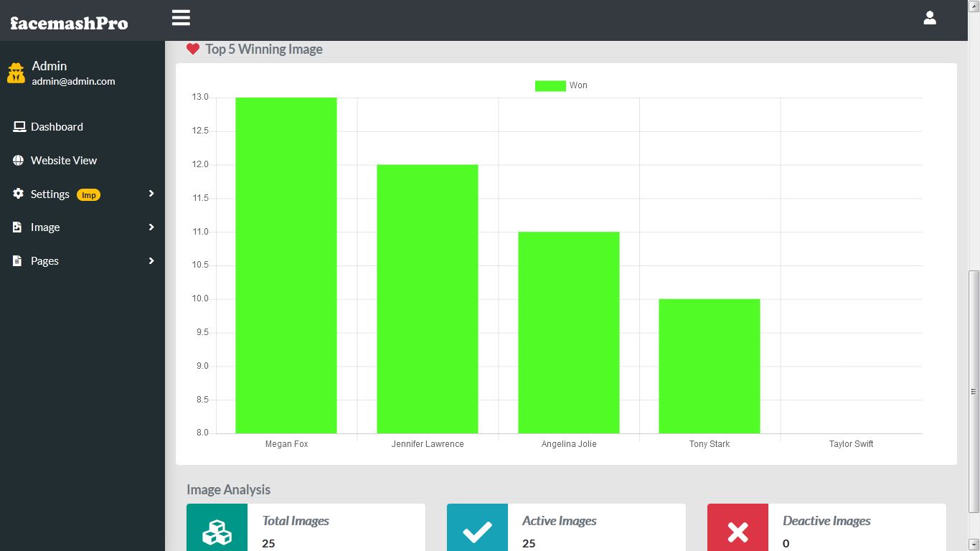
Task: Open the Dashboard menu item
Action: pos(57,126)
